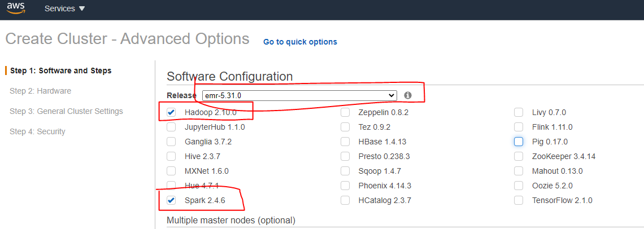Enable the Flink 1.11.0 checkbox
Image resolution: width=644 pixels, height=229 pixels.
click(x=519, y=127)
